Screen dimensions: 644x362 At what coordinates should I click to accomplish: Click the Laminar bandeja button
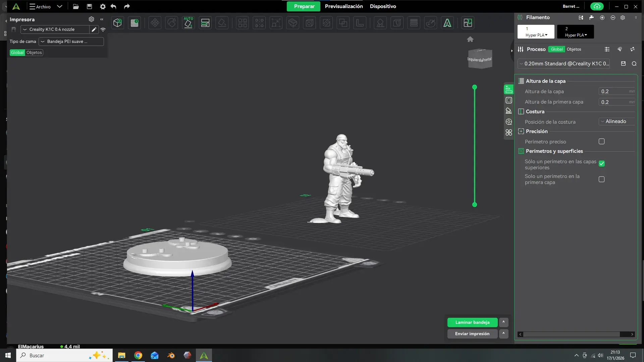point(472,322)
